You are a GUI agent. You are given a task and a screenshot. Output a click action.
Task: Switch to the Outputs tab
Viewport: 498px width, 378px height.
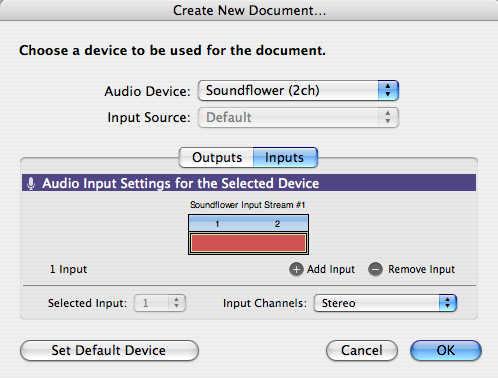click(217, 157)
